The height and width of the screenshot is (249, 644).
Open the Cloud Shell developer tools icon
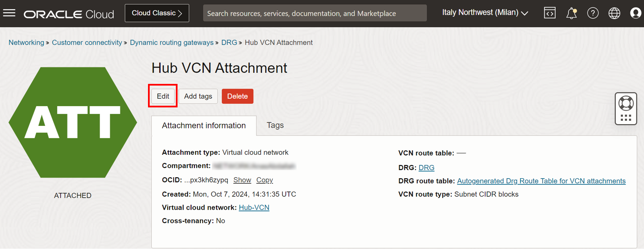(x=550, y=13)
